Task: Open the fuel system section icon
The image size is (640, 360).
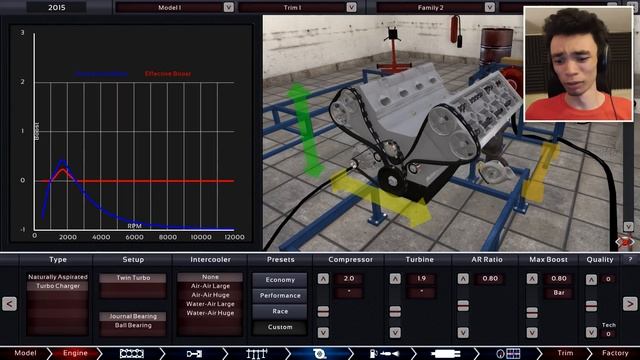Action: click(384, 353)
